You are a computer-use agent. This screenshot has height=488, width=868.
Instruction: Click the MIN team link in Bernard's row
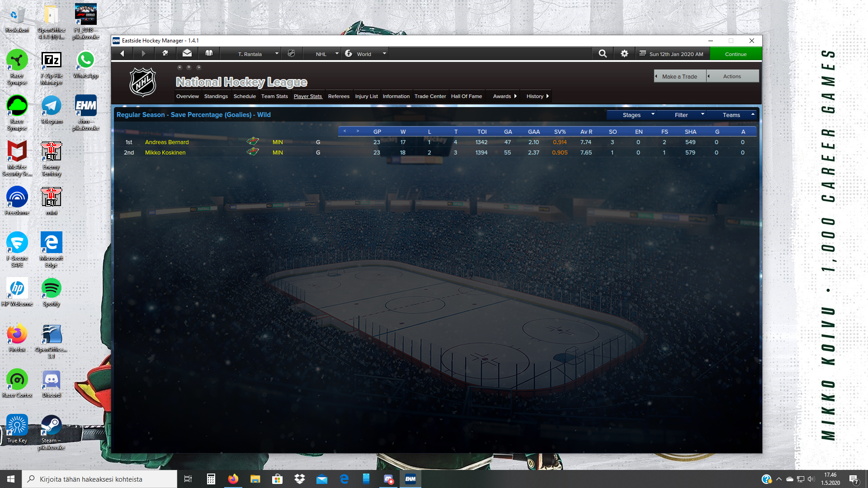tap(278, 142)
